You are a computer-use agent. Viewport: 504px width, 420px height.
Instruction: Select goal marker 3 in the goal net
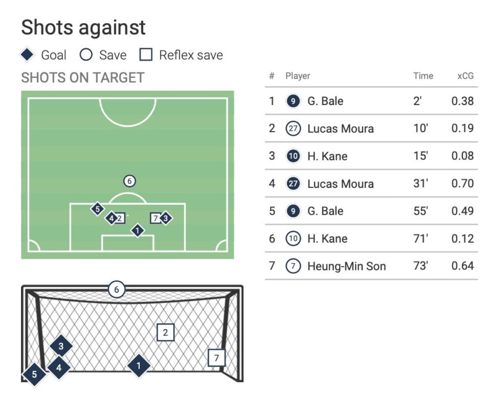click(61, 346)
